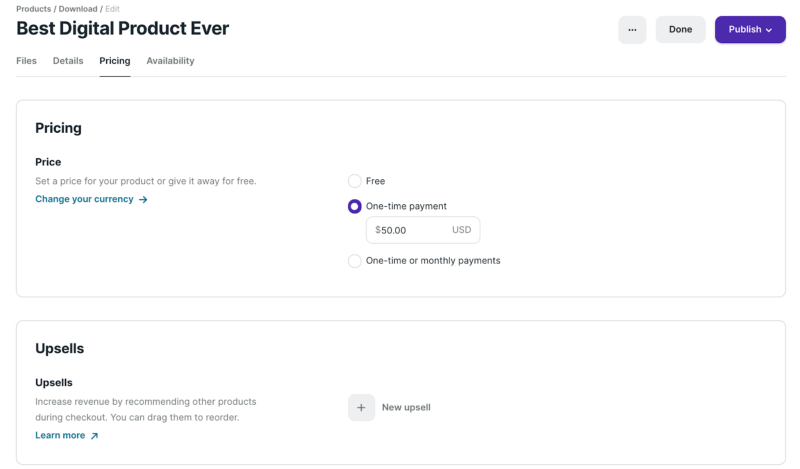Click the arrow beside Change your currency
Viewport: 800px width, 469px height.
pyautogui.click(x=143, y=199)
